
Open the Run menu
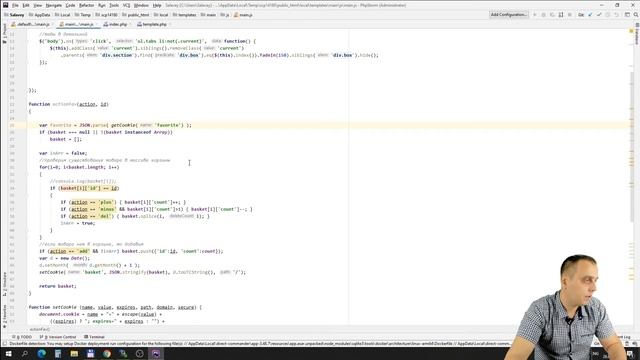(102, 5)
